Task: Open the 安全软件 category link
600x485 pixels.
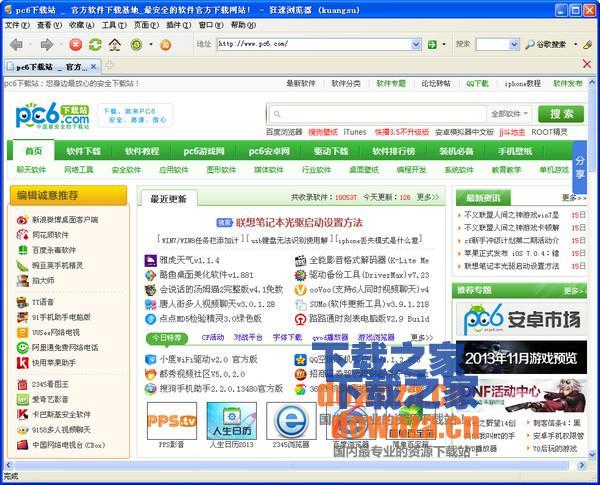Action: (x=126, y=170)
